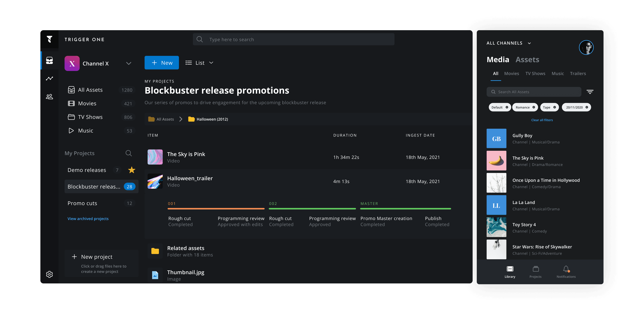Switch to Assets heading tab
The height and width of the screenshot is (314, 644).
pyautogui.click(x=527, y=59)
